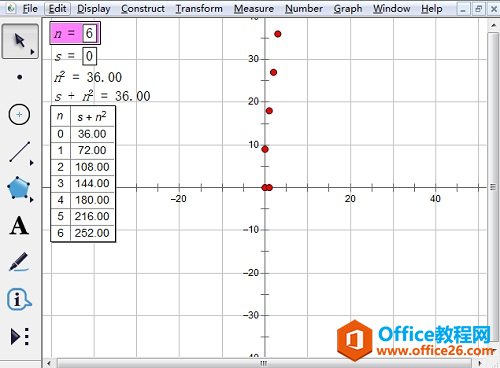Select the n² = 36.00 calculation

click(x=88, y=77)
